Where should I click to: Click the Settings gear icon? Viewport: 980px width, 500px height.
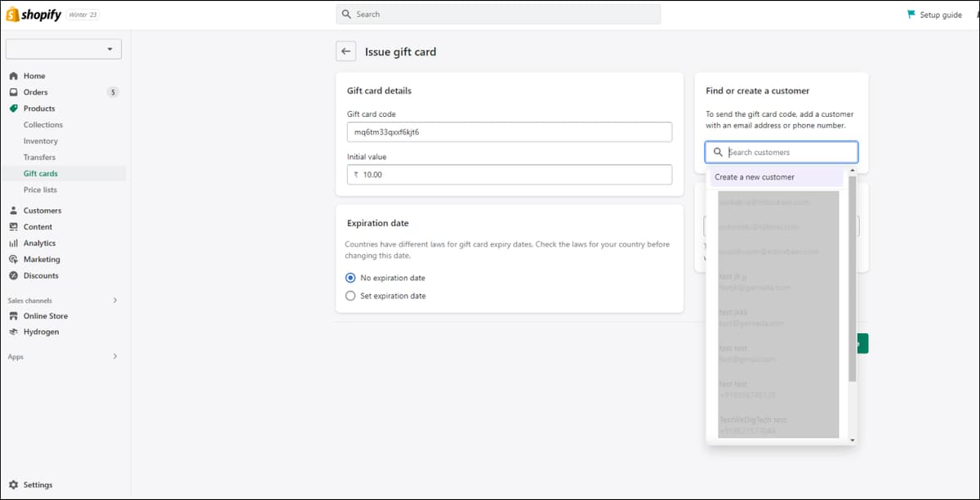pos(13,485)
